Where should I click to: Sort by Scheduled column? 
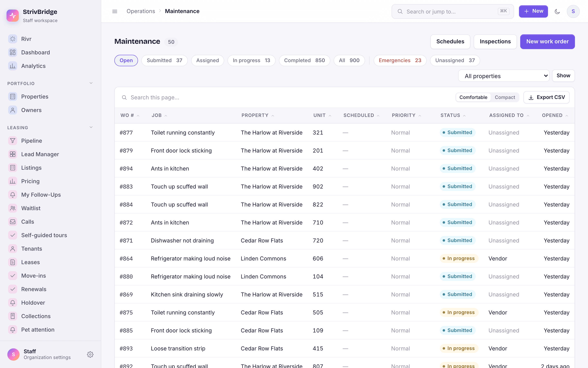click(361, 115)
